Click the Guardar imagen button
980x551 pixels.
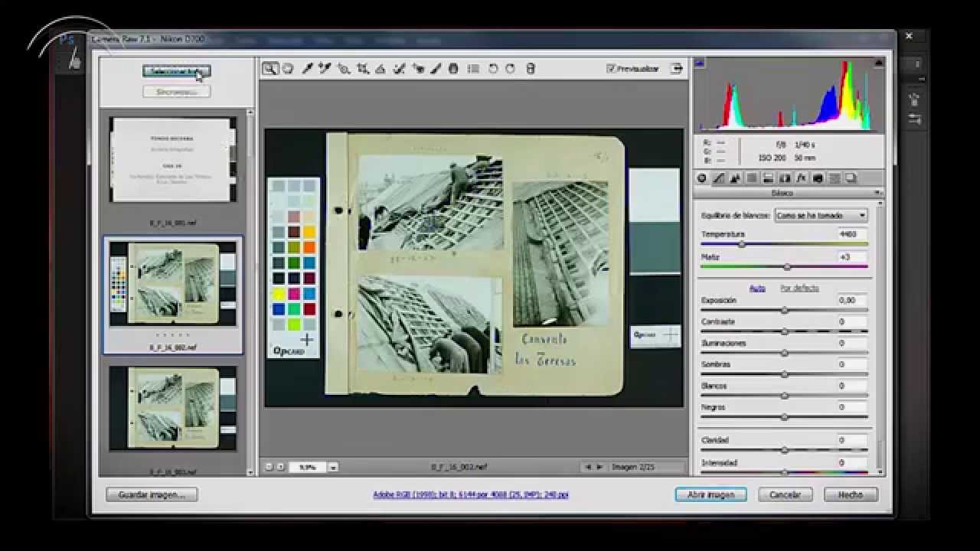pos(152,495)
